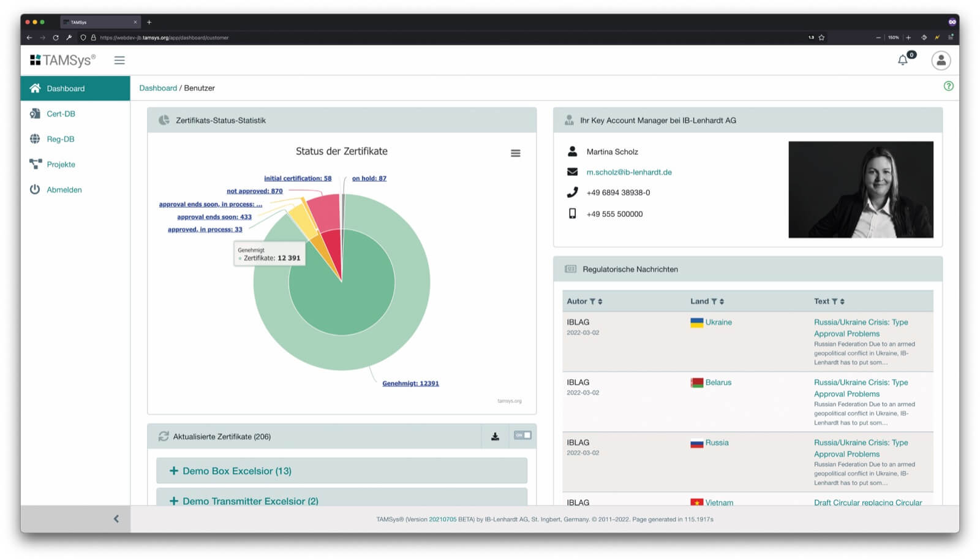
Task: Click the Ukraine flag icon
Action: point(696,322)
